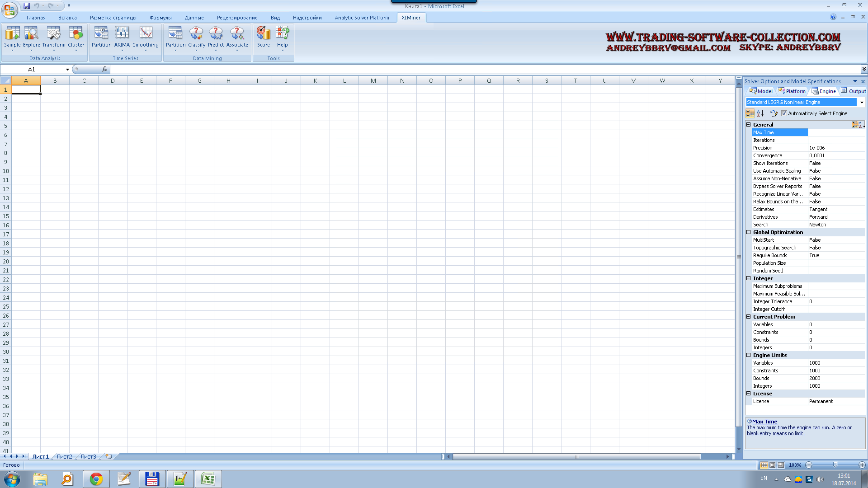Open Google Chrome from the taskbar
868x488 pixels.
point(96,479)
